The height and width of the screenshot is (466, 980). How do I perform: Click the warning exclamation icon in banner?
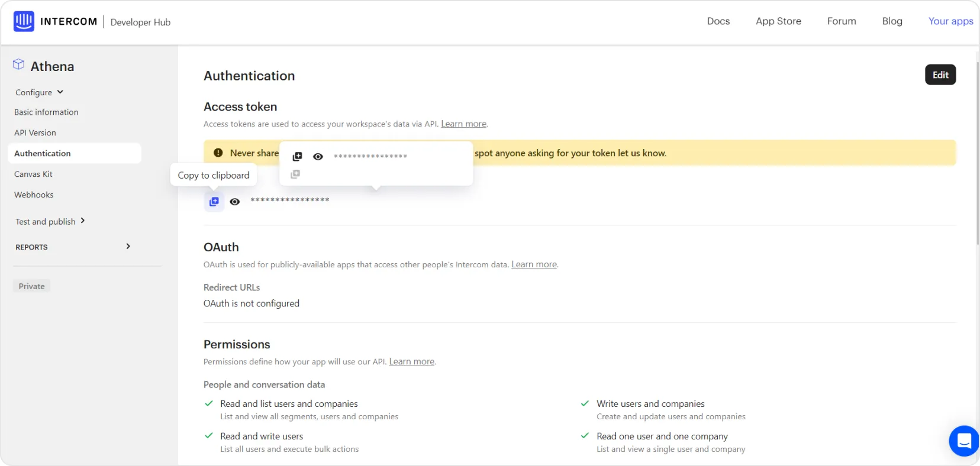(218, 153)
